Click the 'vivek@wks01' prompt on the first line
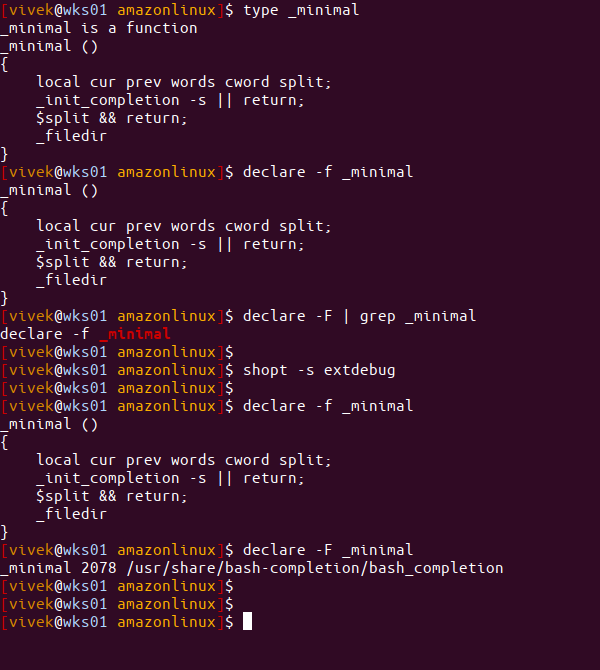Screen dimensions: 600x670 (58, 10)
